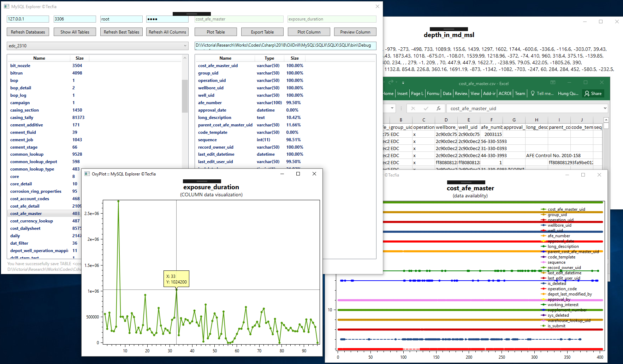
Task: Expand the Excel formula bar with its chevron
Action: pos(605,108)
